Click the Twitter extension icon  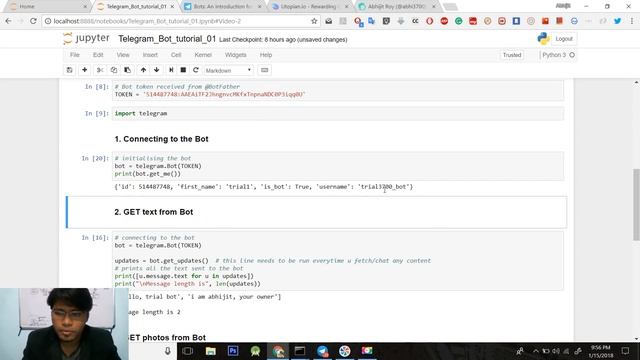pos(618,21)
